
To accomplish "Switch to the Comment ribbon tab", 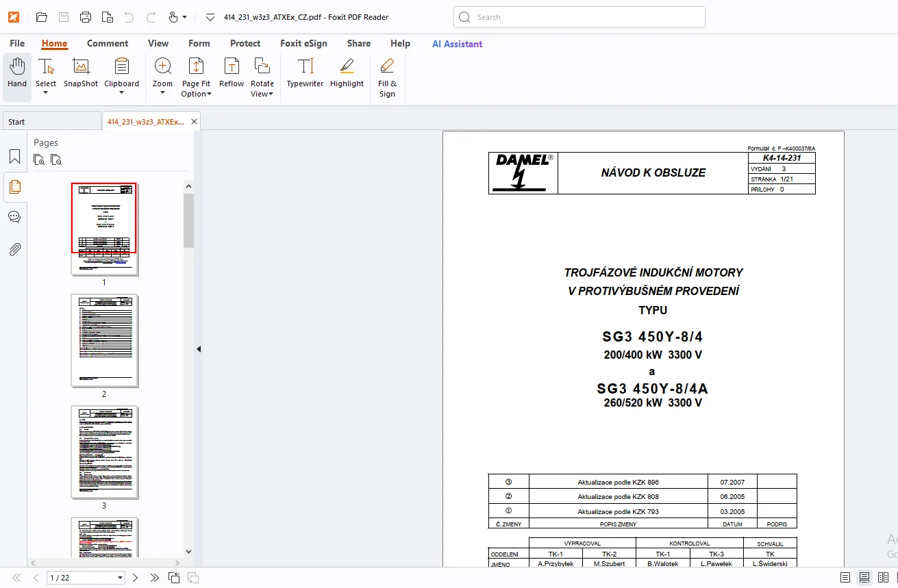I will tap(108, 43).
